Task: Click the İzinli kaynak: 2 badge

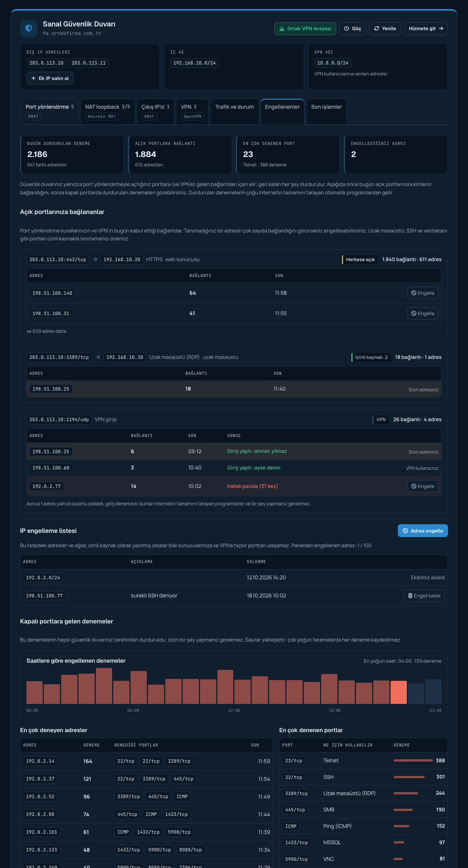Action: [371, 357]
